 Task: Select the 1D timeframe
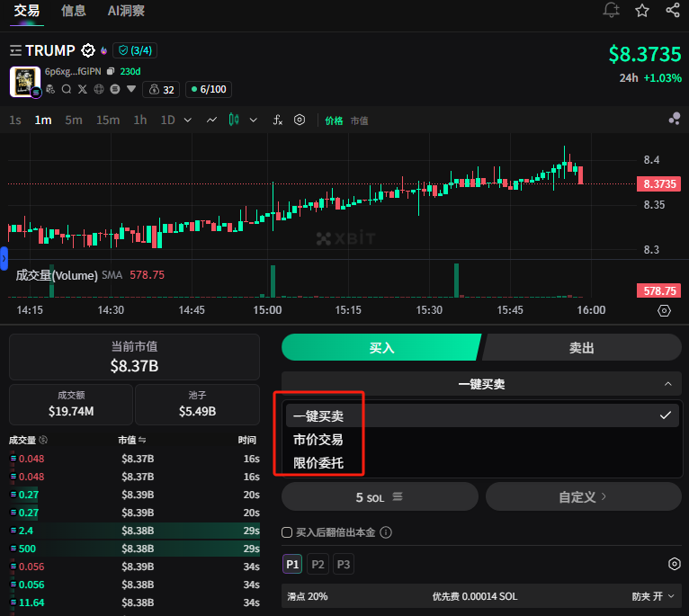point(168,120)
